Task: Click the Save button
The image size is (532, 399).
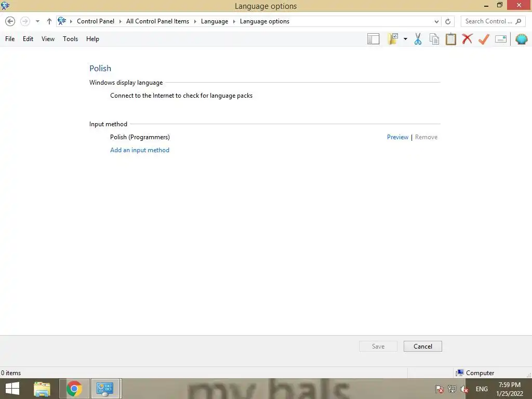Action: (x=378, y=347)
